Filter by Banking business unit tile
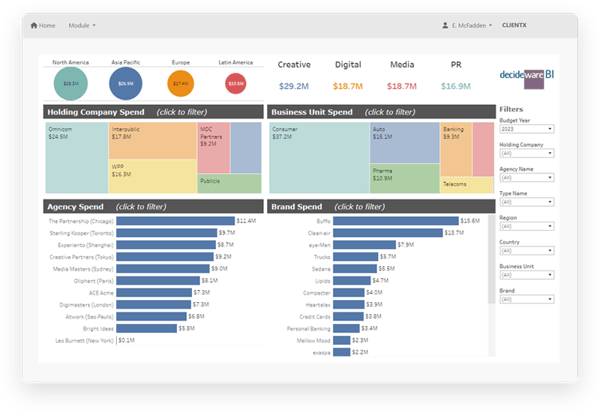This screenshot has height=413, width=600. pyautogui.click(x=456, y=149)
